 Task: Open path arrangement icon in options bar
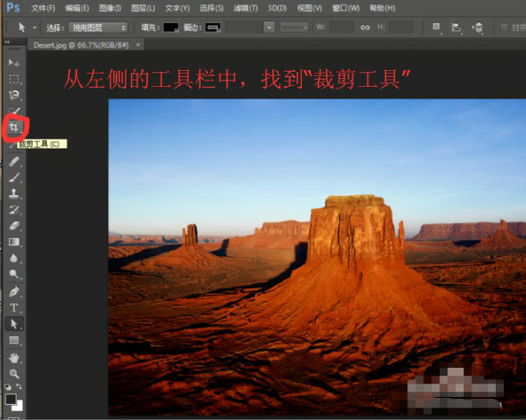(477, 27)
